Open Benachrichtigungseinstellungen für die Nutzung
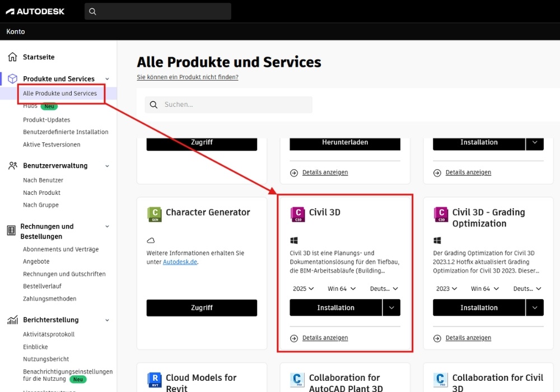The width and height of the screenshot is (560, 392). (68, 375)
